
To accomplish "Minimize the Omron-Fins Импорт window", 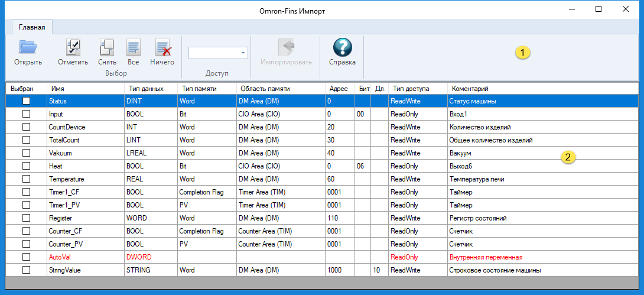I will (573, 9).
